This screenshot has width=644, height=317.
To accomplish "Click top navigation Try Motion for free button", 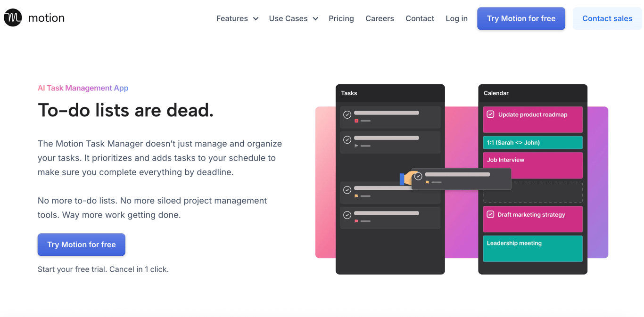I will [x=521, y=18].
